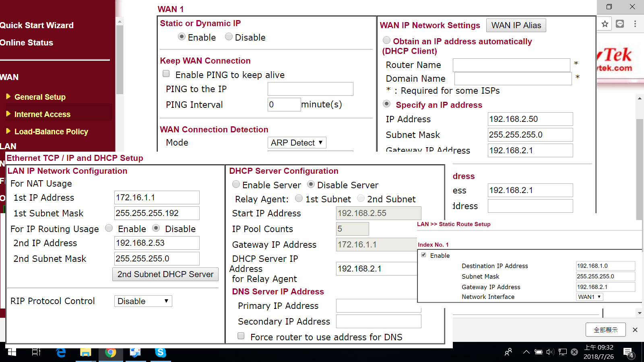Open the LINE extension icon
The image size is (644, 362).
620,24
